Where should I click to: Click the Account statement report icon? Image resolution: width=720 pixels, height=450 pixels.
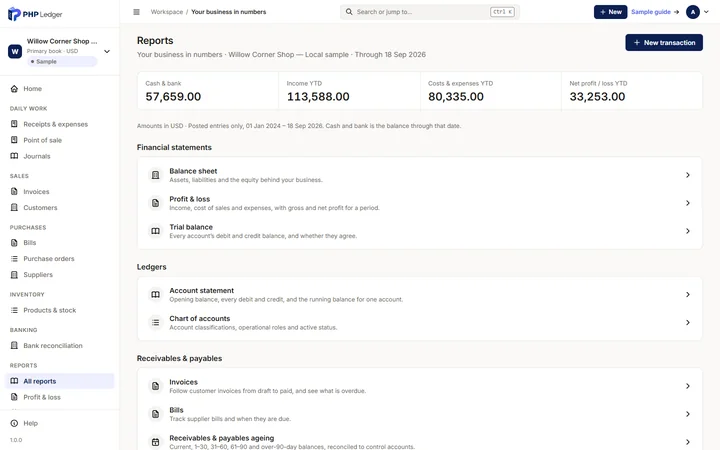[x=156, y=295]
